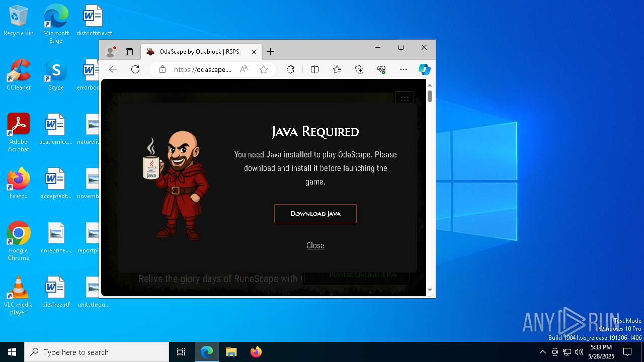Select unitsthrou... image file on desktop
This screenshot has width=644, height=362.
click(94, 293)
